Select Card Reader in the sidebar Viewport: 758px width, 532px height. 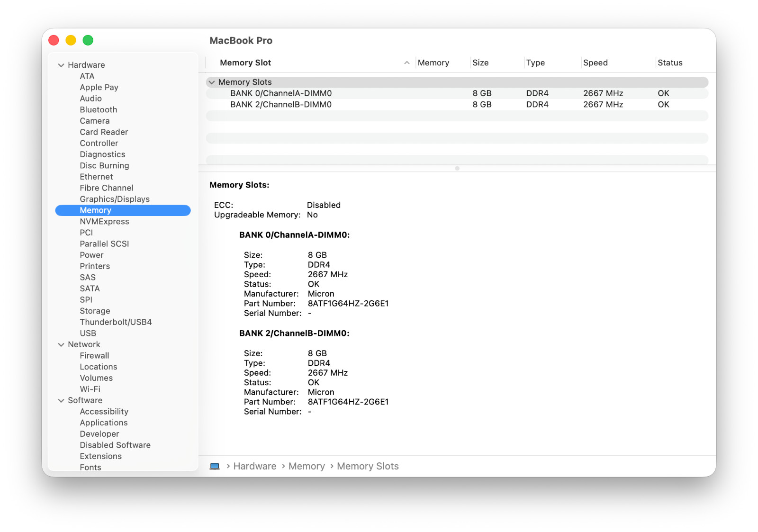104,132
